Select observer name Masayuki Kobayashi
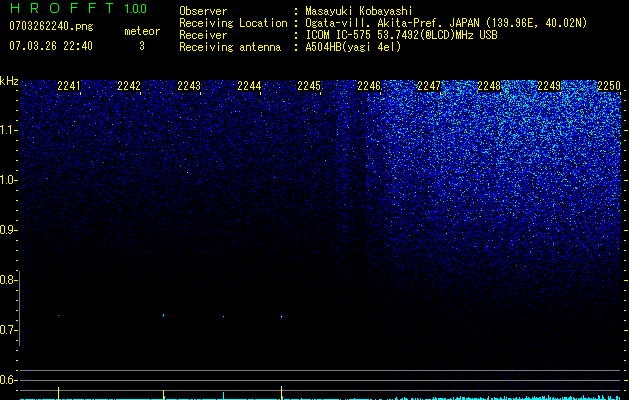 [359, 11]
